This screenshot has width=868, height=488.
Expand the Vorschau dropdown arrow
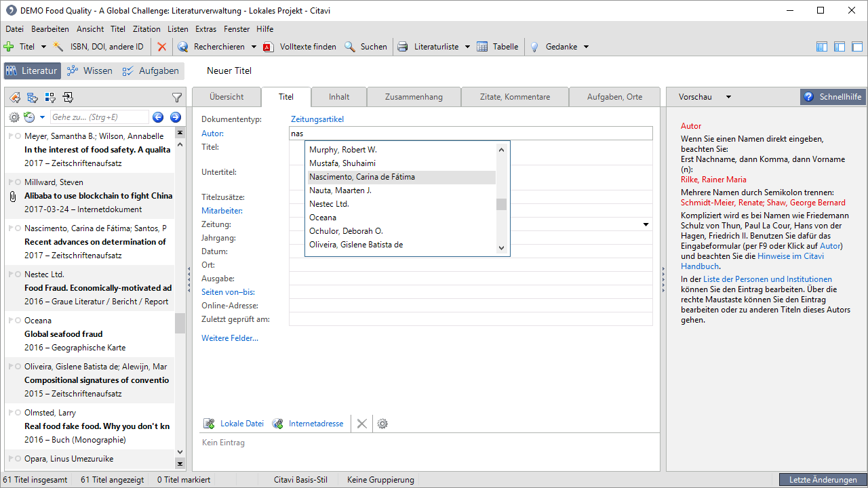pos(728,97)
